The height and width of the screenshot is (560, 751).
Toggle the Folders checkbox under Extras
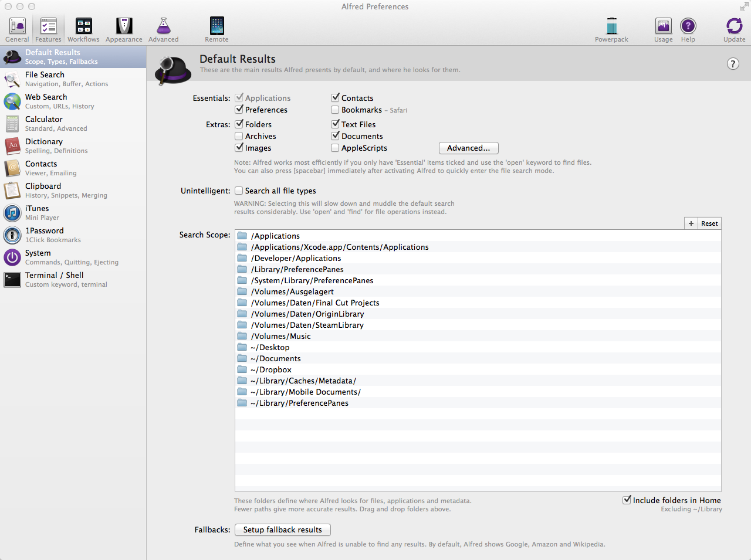pyautogui.click(x=239, y=124)
